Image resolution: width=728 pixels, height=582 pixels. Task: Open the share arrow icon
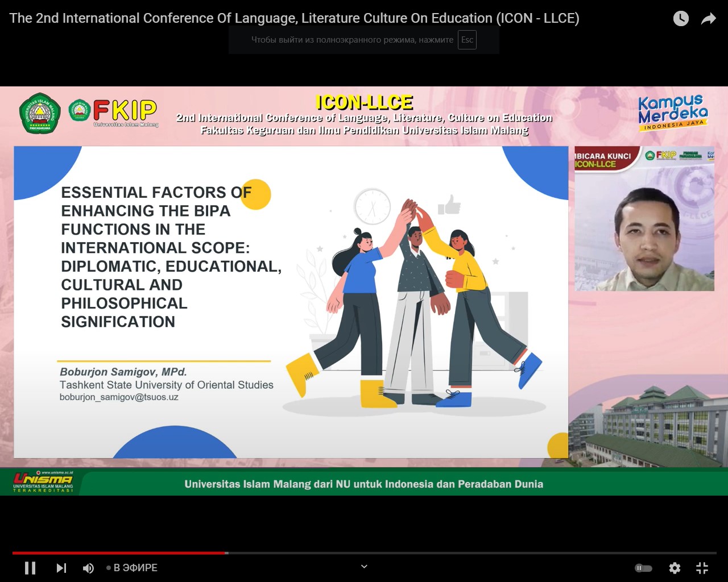coord(708,19)
